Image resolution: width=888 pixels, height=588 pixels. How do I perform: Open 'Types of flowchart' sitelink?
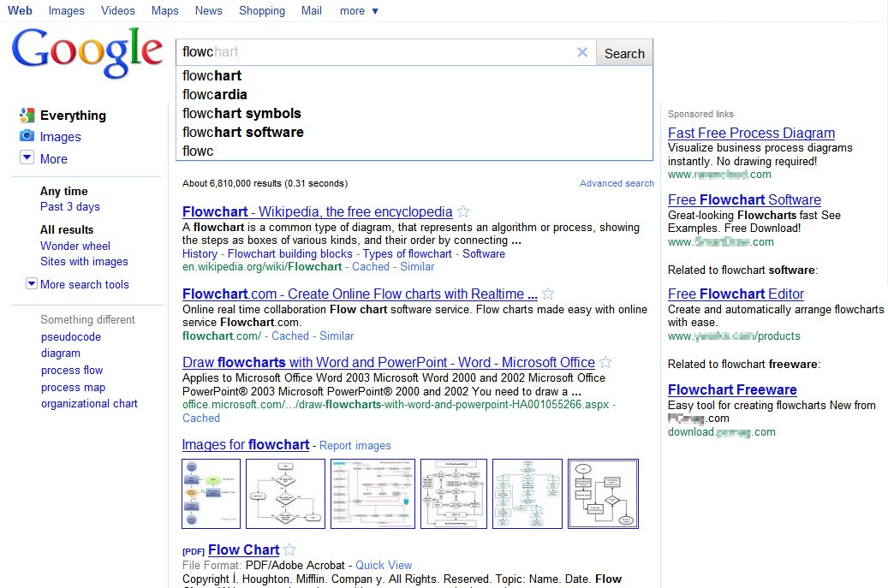pos(408,253)
